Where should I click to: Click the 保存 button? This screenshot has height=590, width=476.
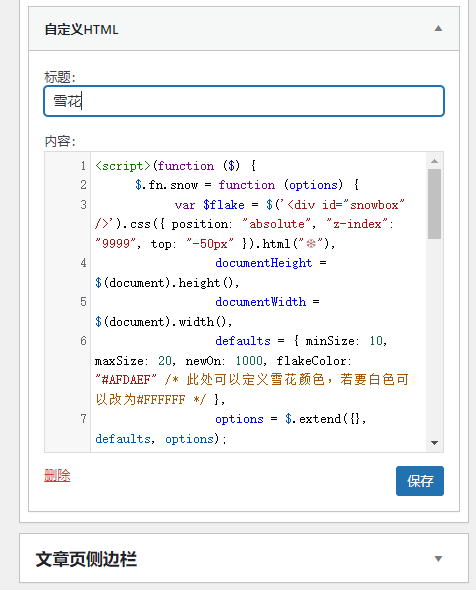click(x=420, y=481)
